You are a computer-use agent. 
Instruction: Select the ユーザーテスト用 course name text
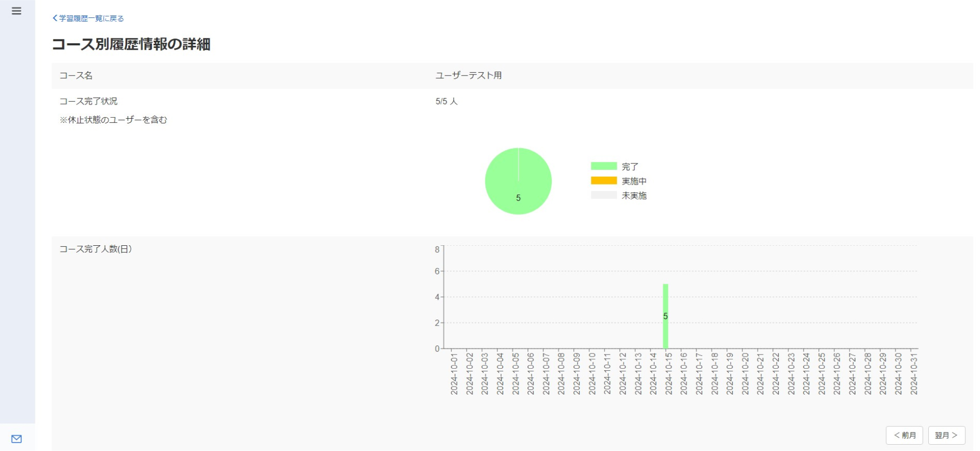click(468, 75)
